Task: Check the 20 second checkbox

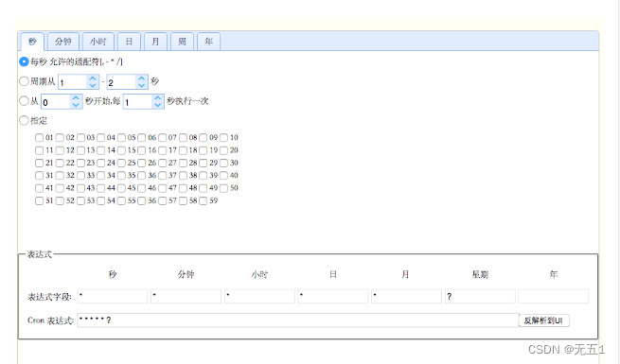Action: (223, 150)
